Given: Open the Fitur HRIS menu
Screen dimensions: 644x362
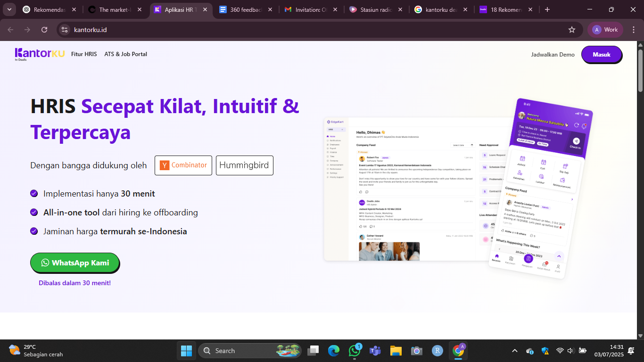Looking at the screenshot, I should [84, 54].
